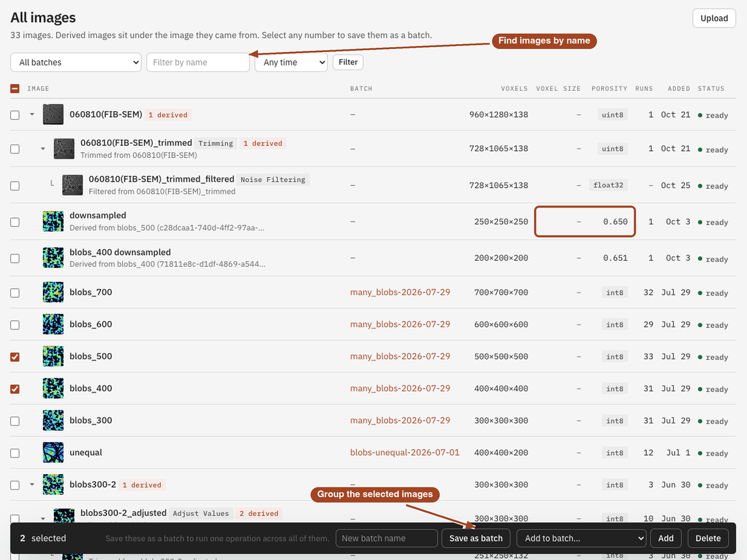The width and height of the screenshot is (747, 560).
Task: Click Save as batch
Action: pos(476,538)
